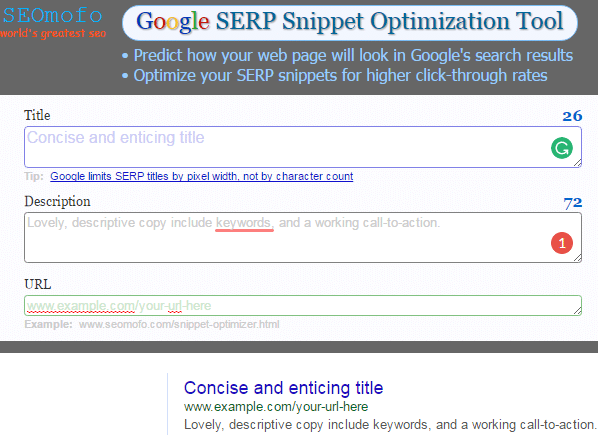Screen dimensions: 598x444
Task: Focus the URL text box
Action: (303, 306)
